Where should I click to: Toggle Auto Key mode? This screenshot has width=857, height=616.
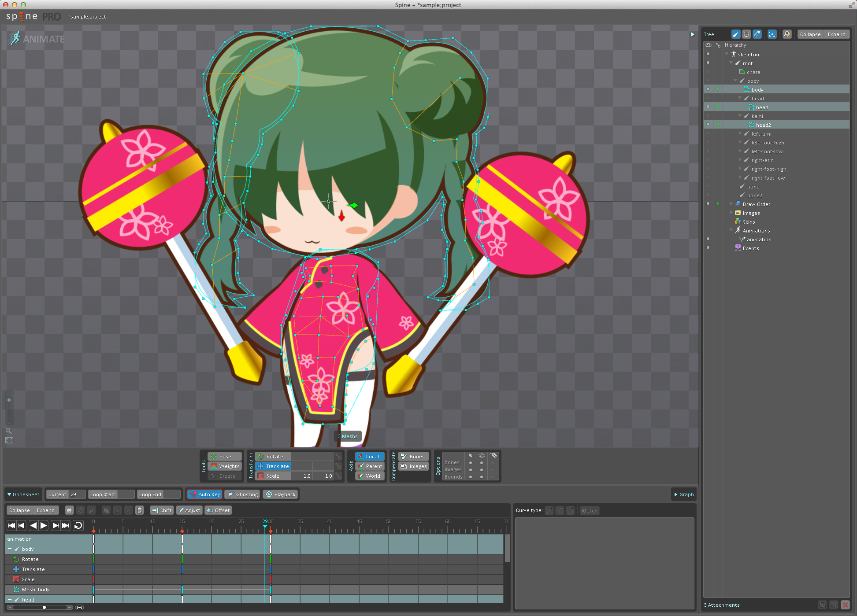[x=204, y=494]
